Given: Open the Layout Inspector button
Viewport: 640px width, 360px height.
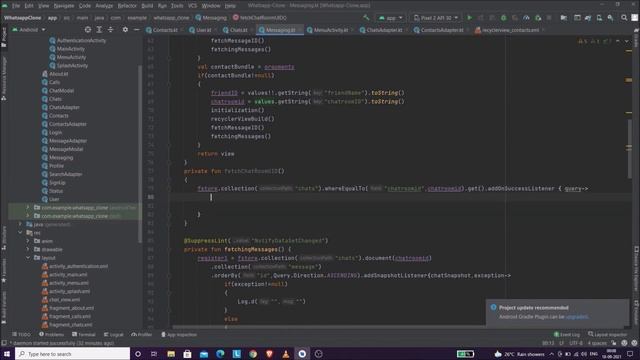Looking at the screenshot, I should pyautogui.click(x=607, y=335).
